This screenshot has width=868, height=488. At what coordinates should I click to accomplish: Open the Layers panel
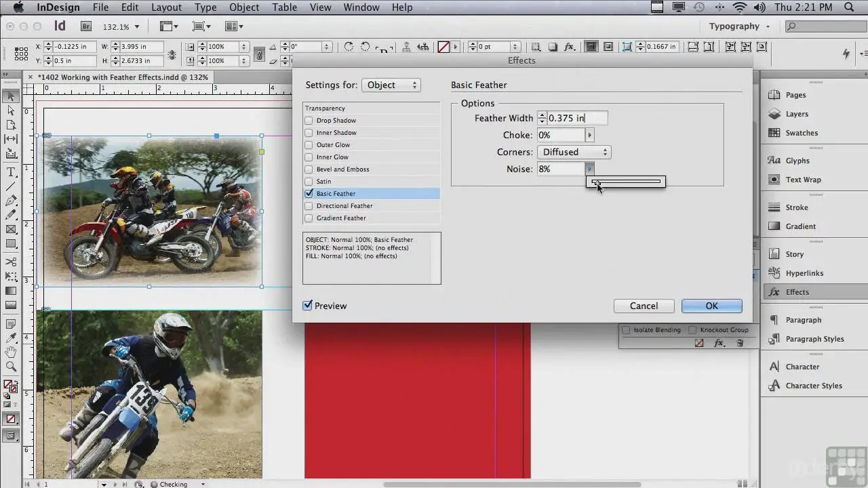pos(796,114)
